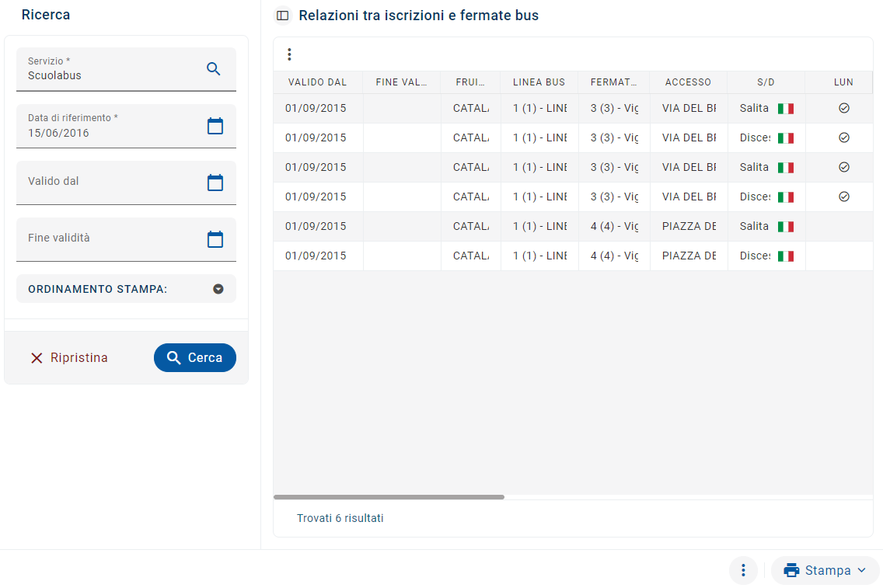This screenshot has width=883, height=588.
Task: Sort by S/D column header
Action: [x=766, y=82]
